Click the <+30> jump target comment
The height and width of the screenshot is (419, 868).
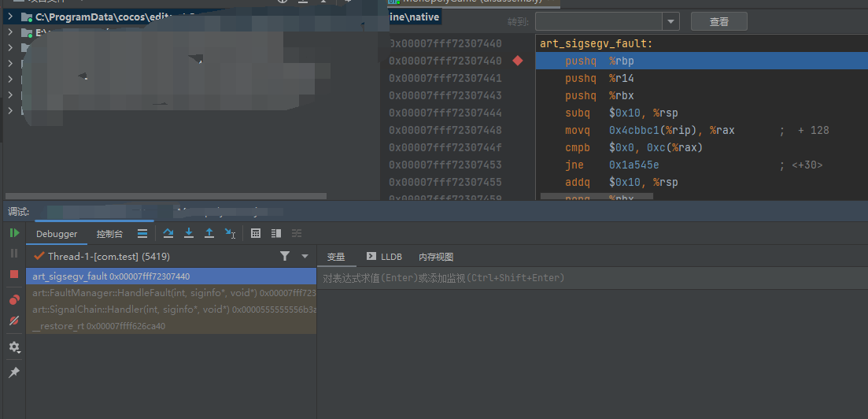tap(807, 165)
